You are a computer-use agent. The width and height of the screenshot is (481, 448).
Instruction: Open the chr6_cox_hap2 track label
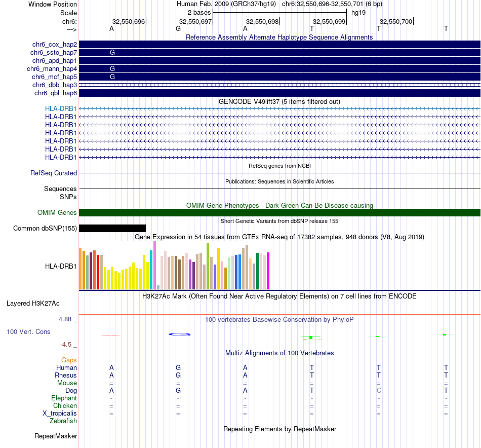[55, 45]
